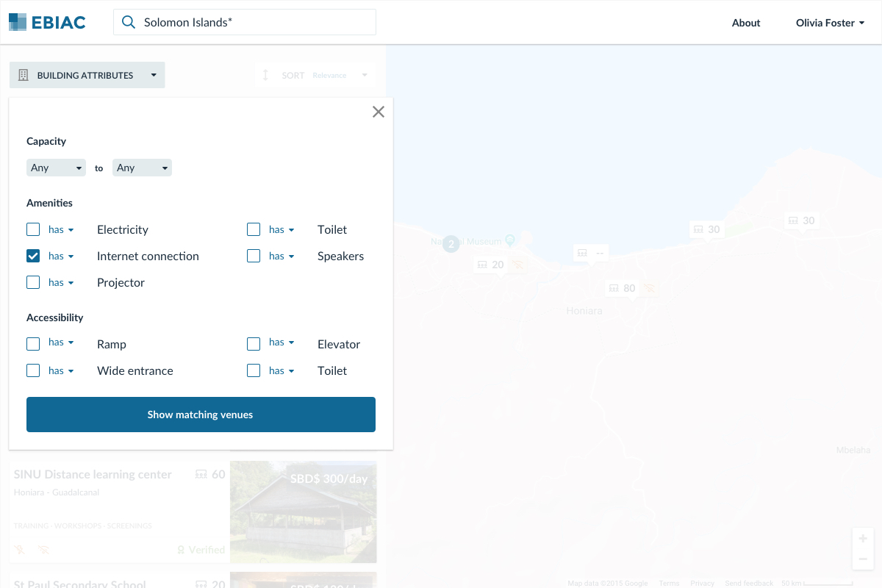882x588 pixels.
Task: Enable the Projector amenity checkbox
Action: [x=33, y=282]
